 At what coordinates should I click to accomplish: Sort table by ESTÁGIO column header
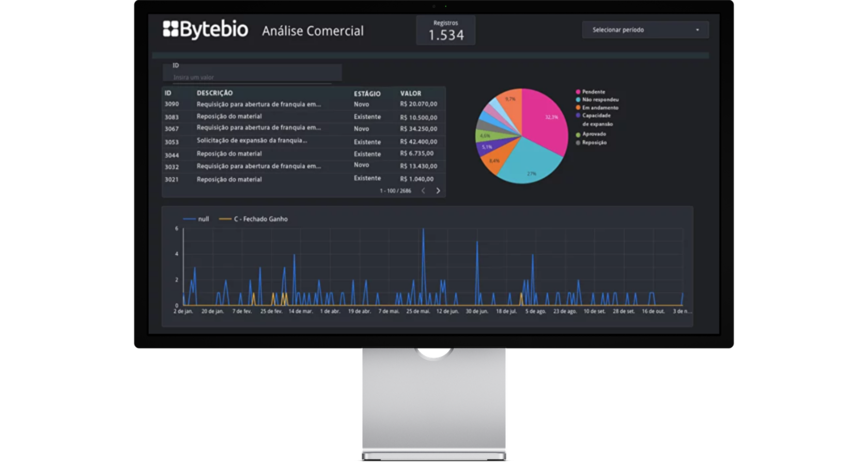coord(367,94)
